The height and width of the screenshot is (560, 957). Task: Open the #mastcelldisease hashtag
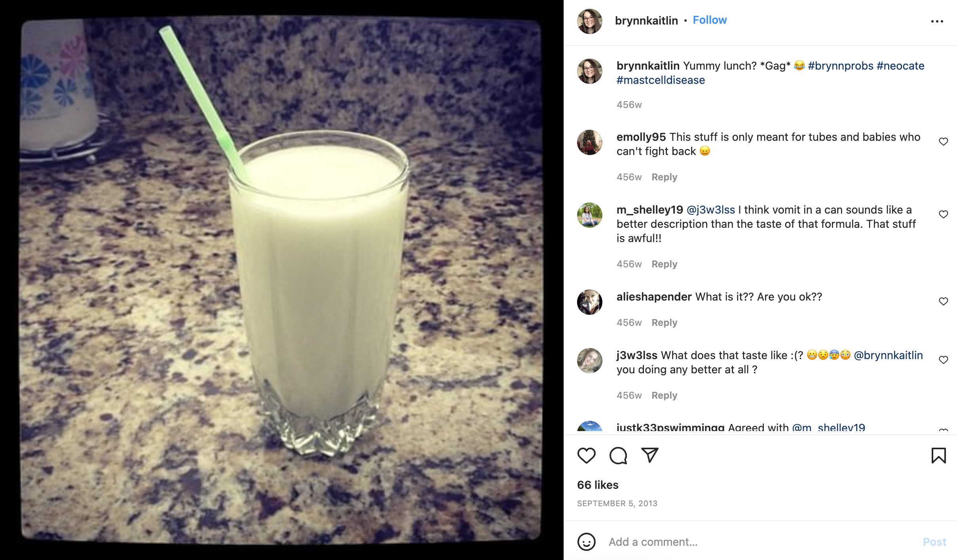[x=661, y=80]
